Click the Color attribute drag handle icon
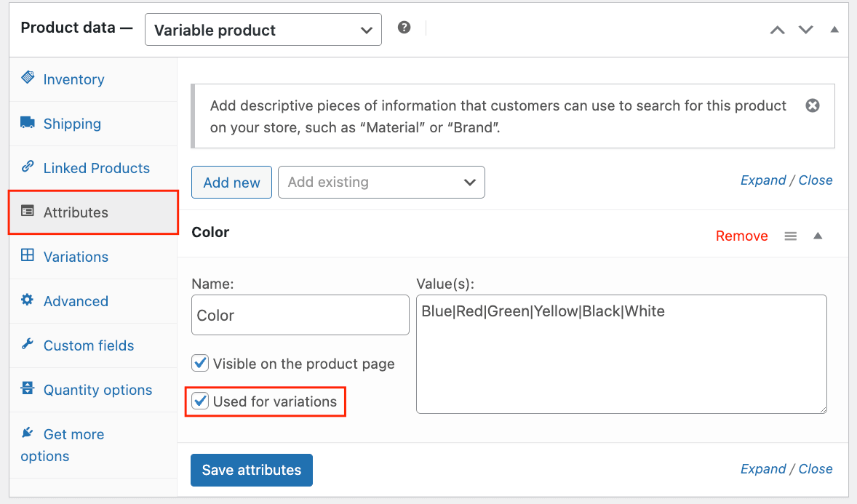This screenshot has width=857, height=504. pos(790,236)
